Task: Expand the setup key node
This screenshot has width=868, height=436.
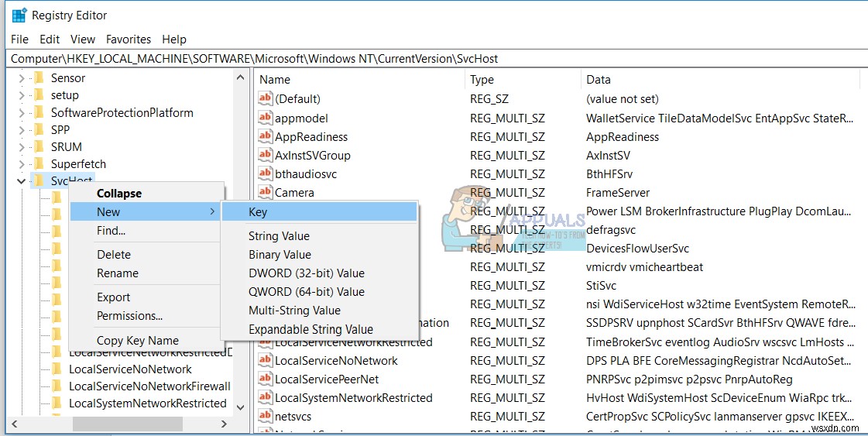Action: [x=22, y=96]
